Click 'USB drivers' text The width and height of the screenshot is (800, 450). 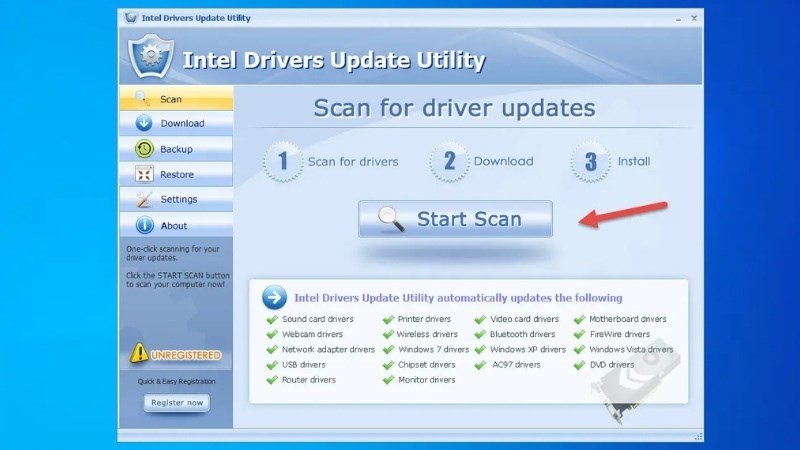pyautogui.click(x=304, y=365)
